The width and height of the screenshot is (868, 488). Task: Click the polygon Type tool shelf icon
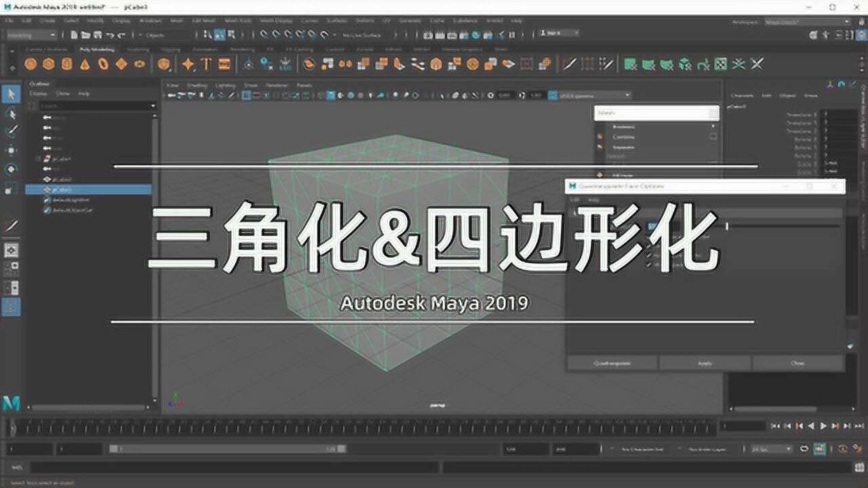pyautogui.click(x=206, y=64)
